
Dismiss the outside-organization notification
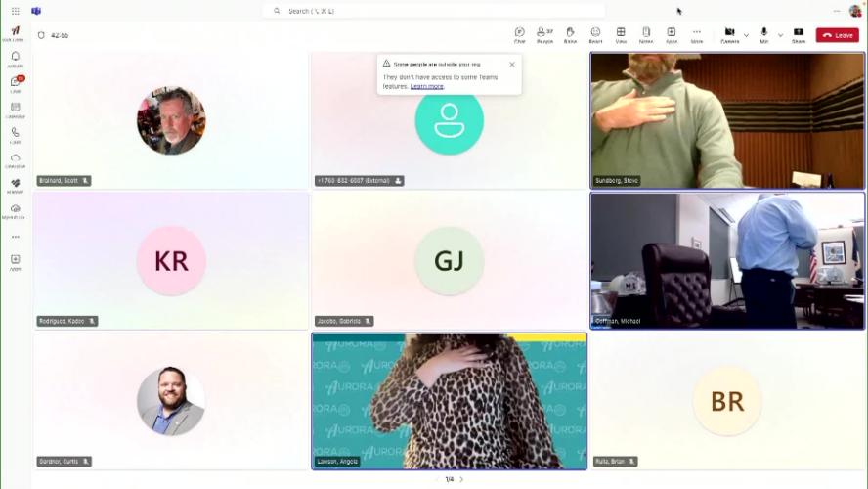tap(511, 65)
